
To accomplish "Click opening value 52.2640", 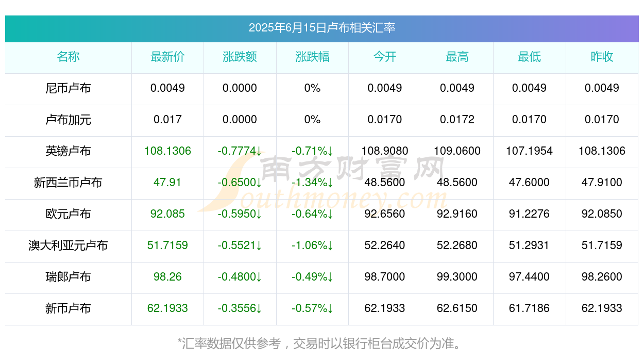I will tap(385, 246).
